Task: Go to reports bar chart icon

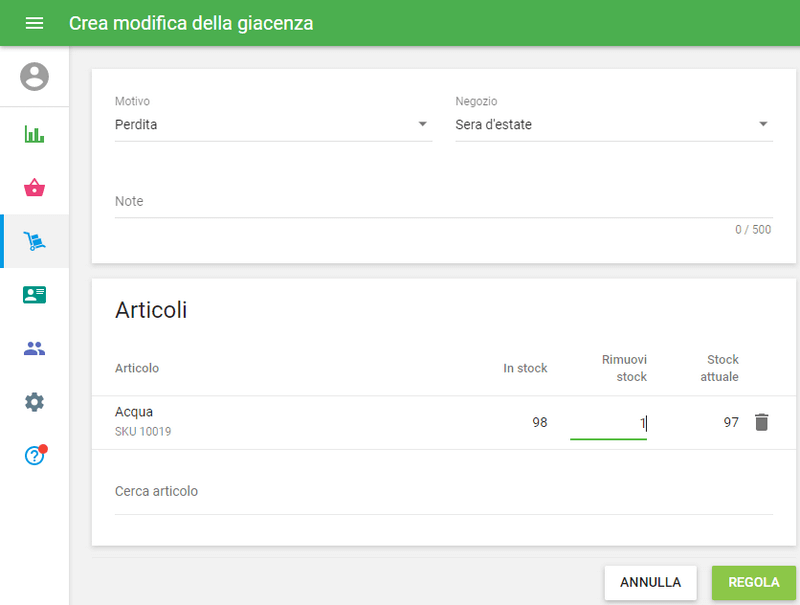Action: pos(34,134)
